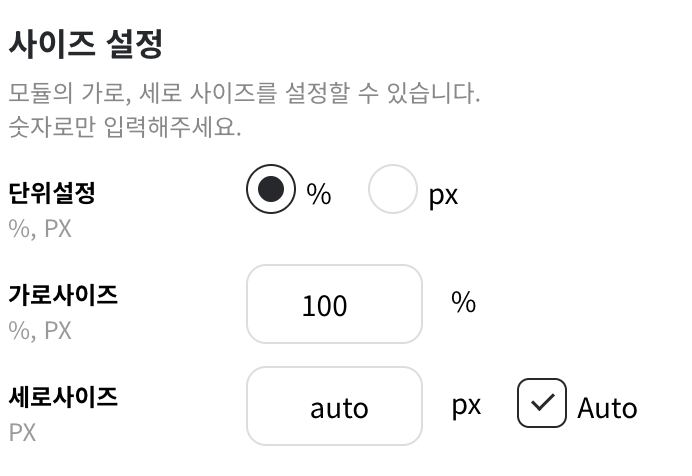692x476 pixels.
Task: Click the 모듈의 가로, 세로 description text
Action: pyautogui.click(x=244, y=95)
